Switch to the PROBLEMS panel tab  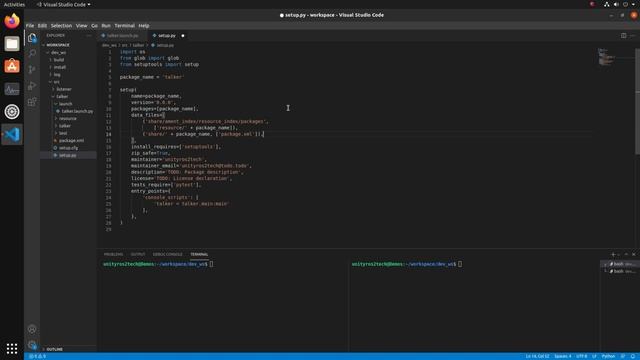[113, 254]
